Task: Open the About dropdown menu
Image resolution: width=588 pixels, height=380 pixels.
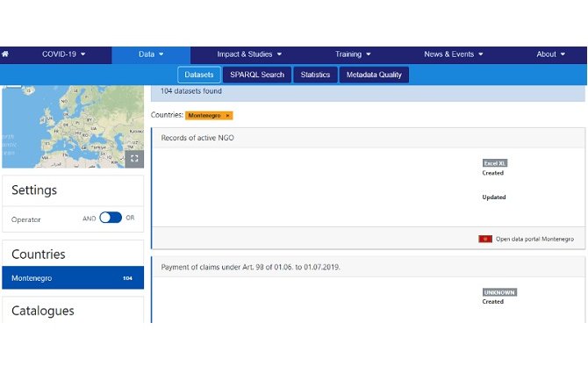Action: point(550,54)
